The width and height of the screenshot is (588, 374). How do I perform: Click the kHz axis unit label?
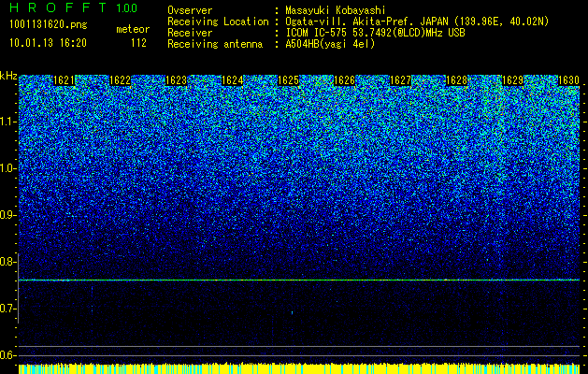pyautogui.click(x=8, y=76)
